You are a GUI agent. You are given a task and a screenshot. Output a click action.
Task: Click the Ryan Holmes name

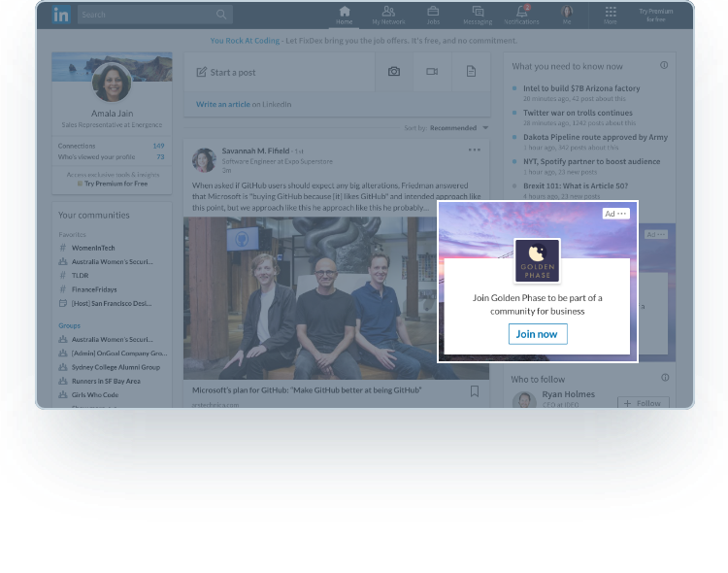tap(568, 394)
